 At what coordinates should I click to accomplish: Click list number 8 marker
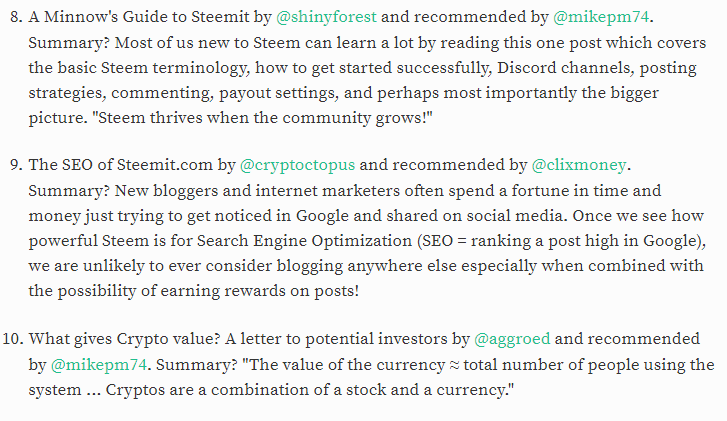pos(16,17)
